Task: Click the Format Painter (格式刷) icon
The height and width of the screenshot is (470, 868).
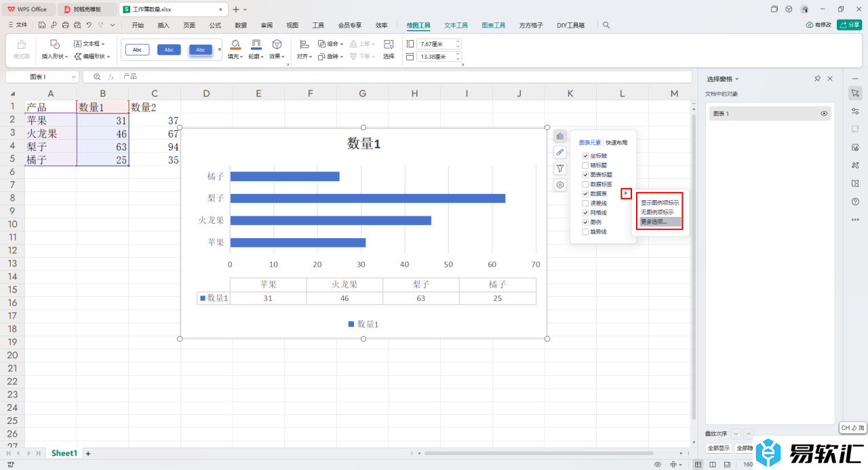Action: pyautogui.click(x=22, y=45)
